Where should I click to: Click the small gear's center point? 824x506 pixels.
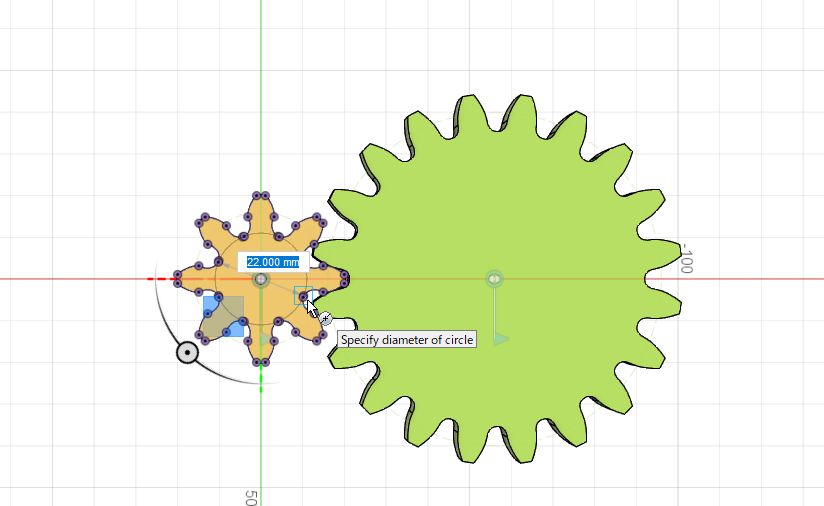pyautogui.click(x=261, y=279)
